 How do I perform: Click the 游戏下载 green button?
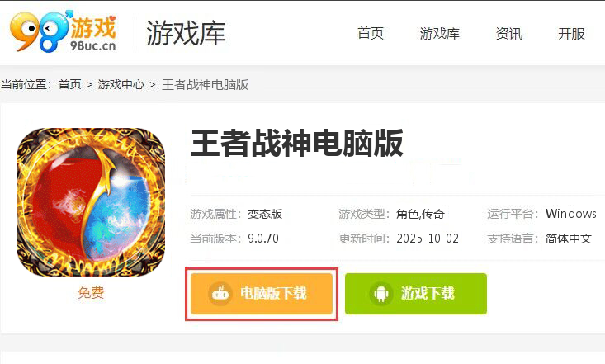coord(416,294)
